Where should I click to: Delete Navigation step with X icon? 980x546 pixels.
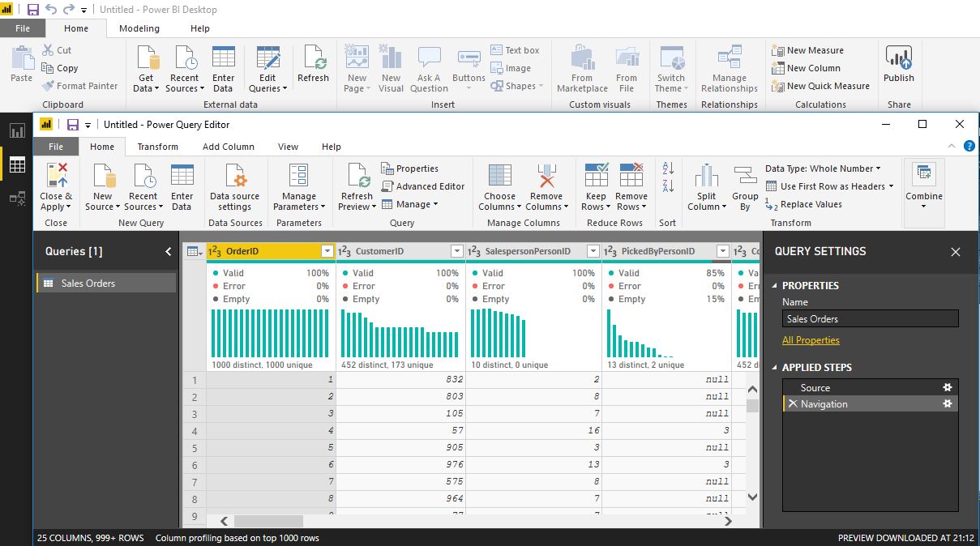[793, 404]
